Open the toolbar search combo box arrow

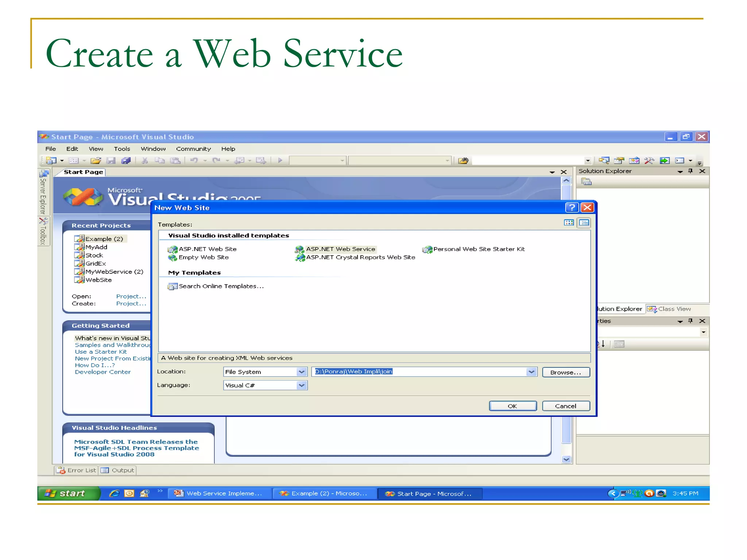click(588, 160)
